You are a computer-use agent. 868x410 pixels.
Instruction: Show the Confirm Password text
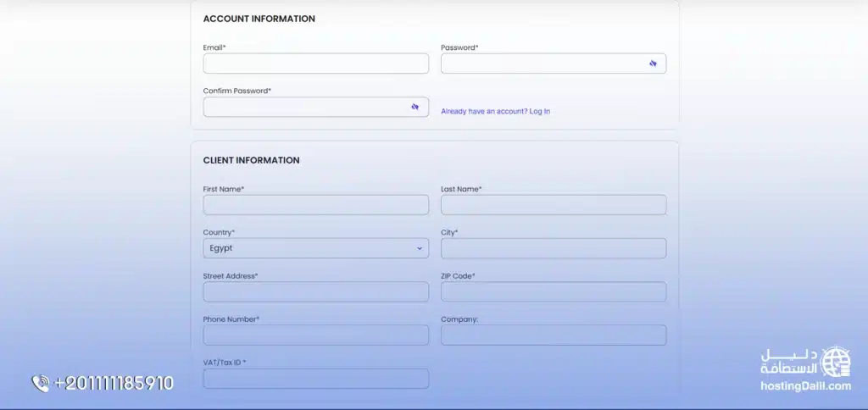(415, 107)
